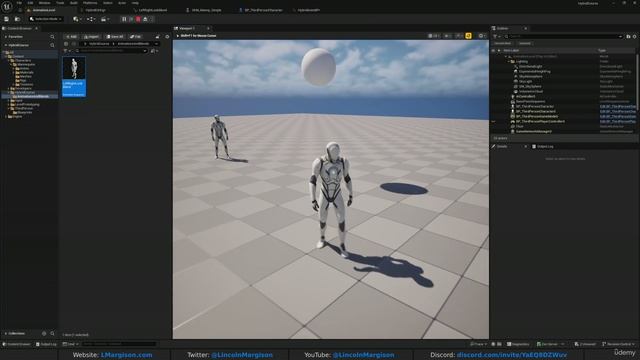Screen dimensions: 640x360
Task: Click the Outliner settings gear icon
Action: (x=634, y=36)
